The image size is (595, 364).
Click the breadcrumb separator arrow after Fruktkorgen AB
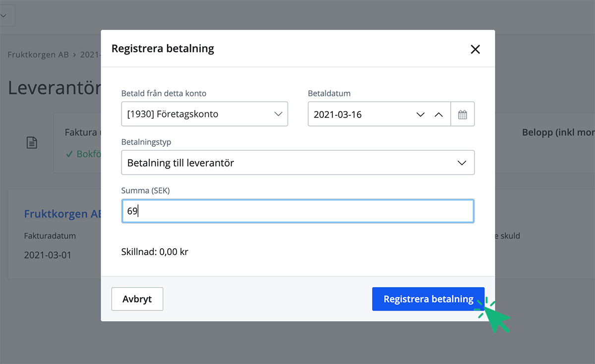(x=74, y=54)
